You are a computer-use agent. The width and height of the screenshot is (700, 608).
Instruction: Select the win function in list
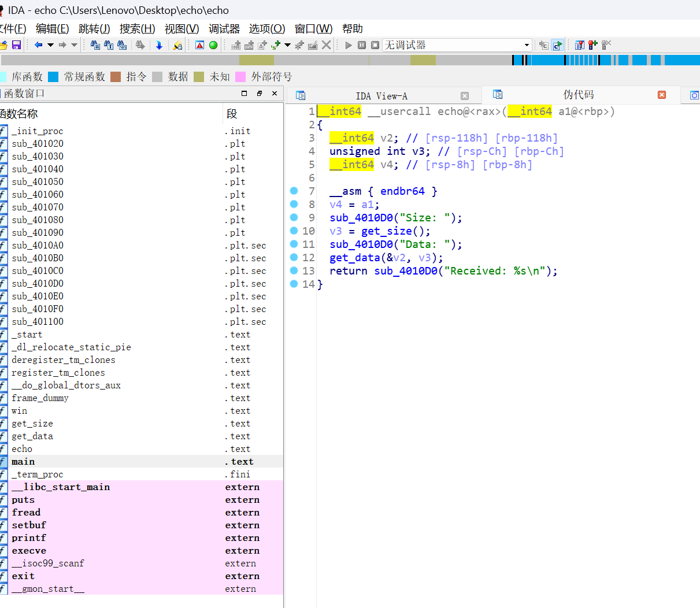[x=20, y=411]
